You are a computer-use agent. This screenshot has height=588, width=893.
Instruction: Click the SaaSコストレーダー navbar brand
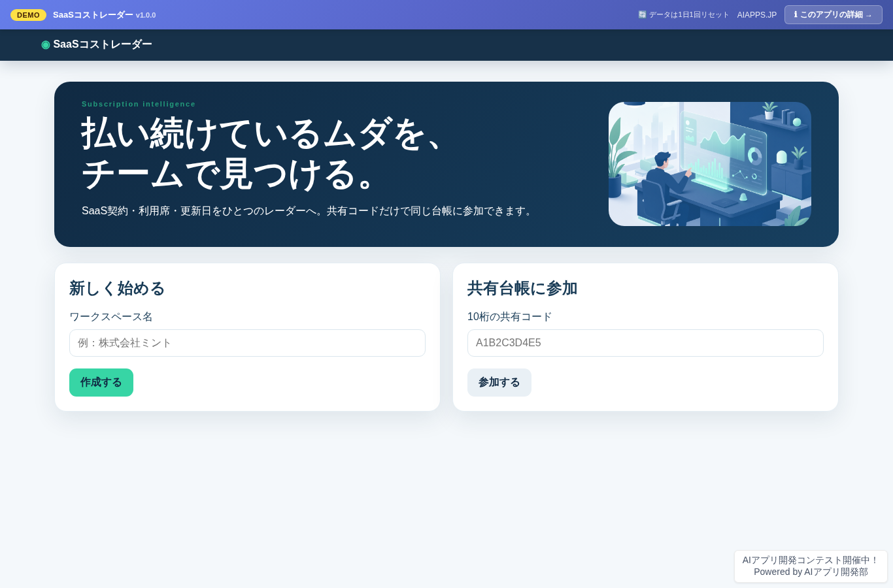pos(97,44)
